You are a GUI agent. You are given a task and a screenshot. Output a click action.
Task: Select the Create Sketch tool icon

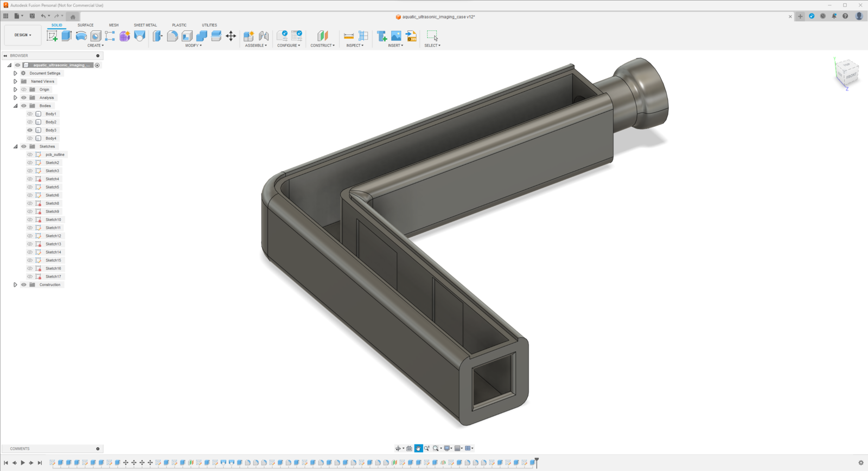pyautogui.click(x=52, y=36)
